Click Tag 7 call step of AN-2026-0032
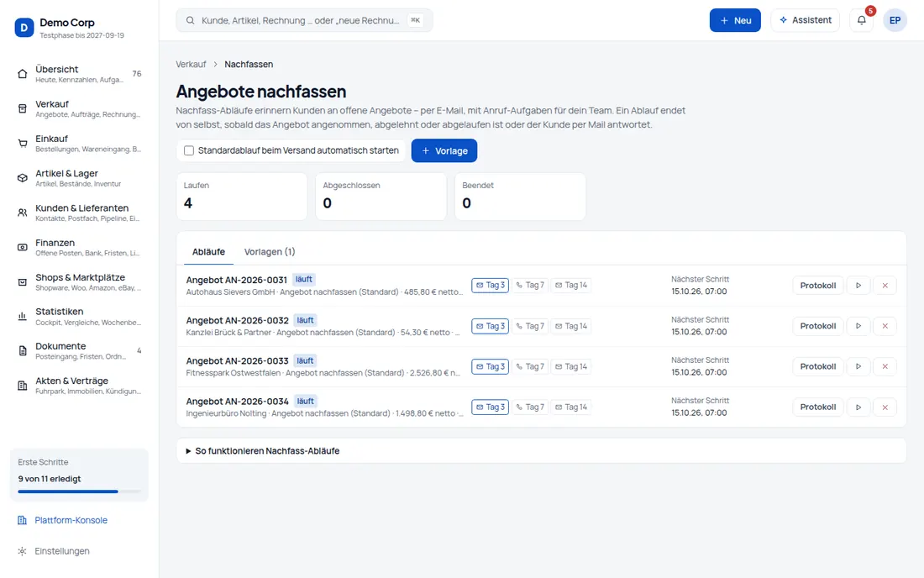924x578 pixels. click(530, 326)
